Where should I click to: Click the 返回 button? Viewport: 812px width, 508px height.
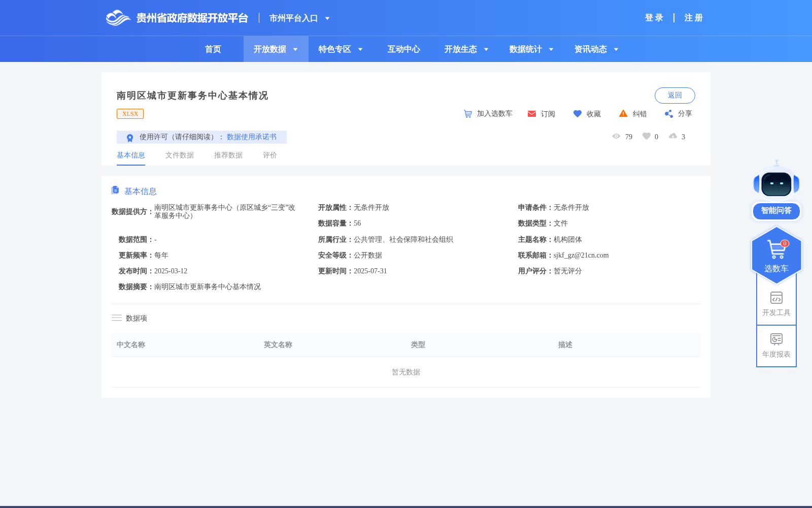tap(675, 96)
